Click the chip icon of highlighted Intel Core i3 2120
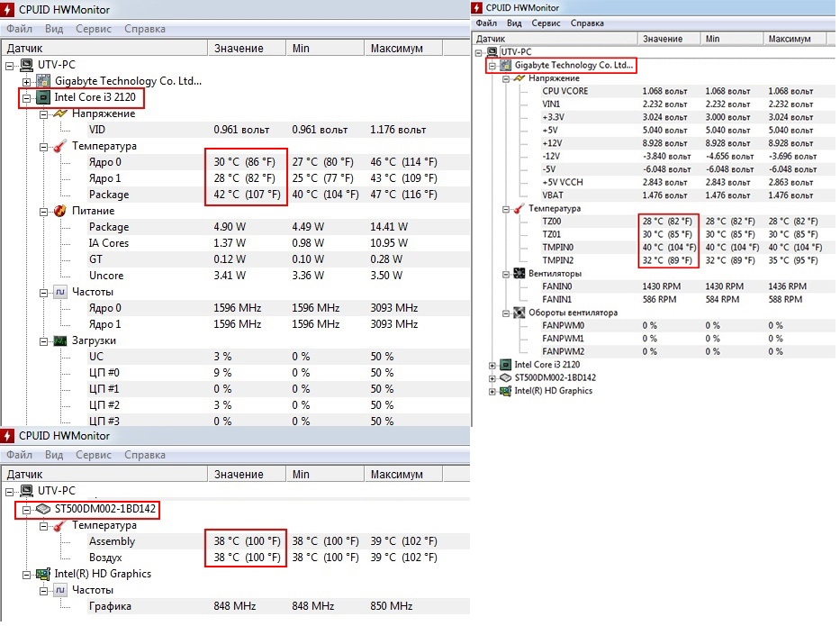This screenshot has width=840, height=626. pos(42,97)
